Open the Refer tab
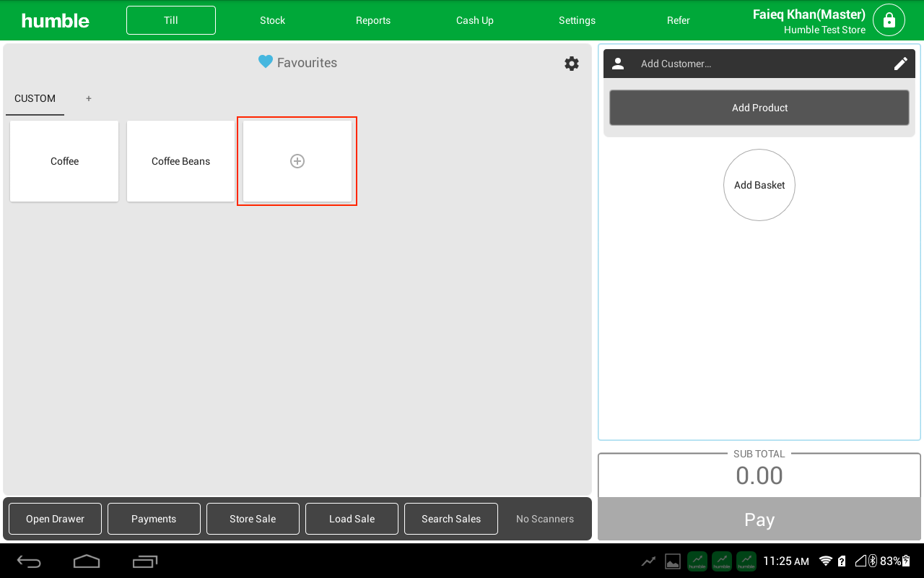 679,20
